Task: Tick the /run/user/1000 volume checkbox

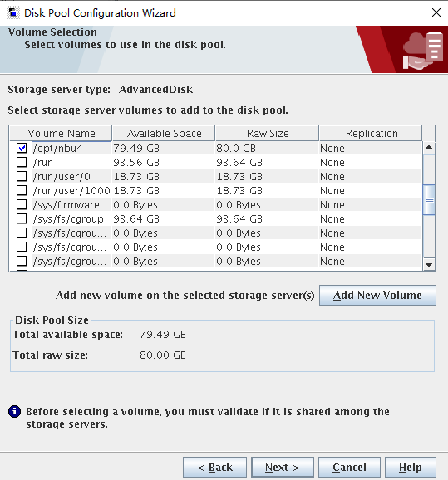Action: pos(22,190)
